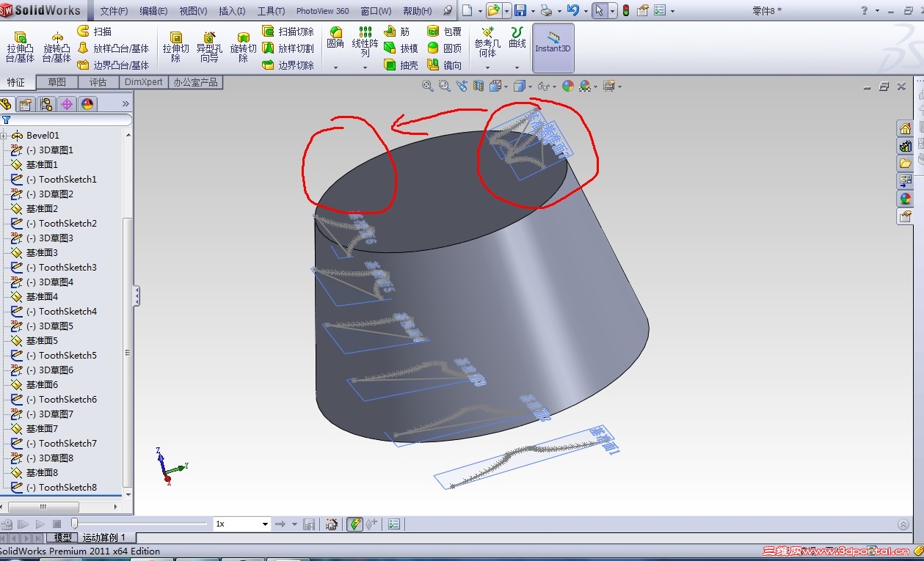Click the 扫描切除 swept cut tool
Image resolution: width=924 pixels, height=561 pixels.
click(288, 32)
